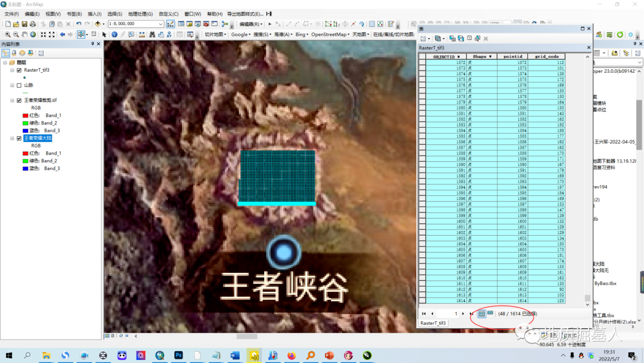Click Zoom To Selected in table toolbar
This screenshot has width=644, height=363.
478,38
